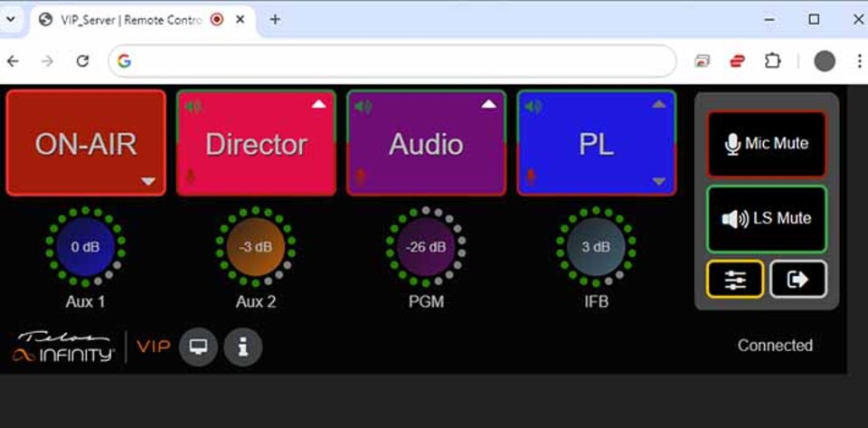868x428 pixels.
Task: Open the info icon button
Action: tap(243, 347)
